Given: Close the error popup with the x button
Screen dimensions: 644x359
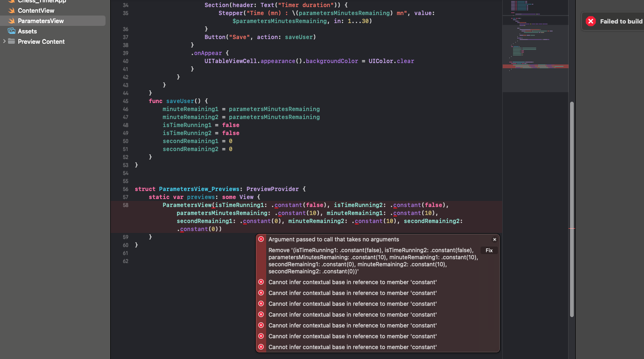Looking at the screenshot, I should click(x=494, y=239).
